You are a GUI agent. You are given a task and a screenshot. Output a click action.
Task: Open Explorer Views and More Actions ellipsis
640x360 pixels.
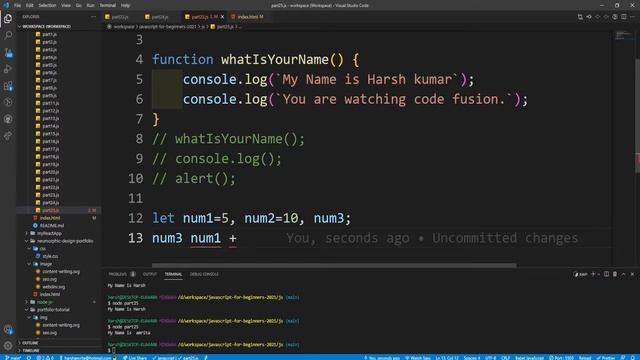[x=93, y=17]
